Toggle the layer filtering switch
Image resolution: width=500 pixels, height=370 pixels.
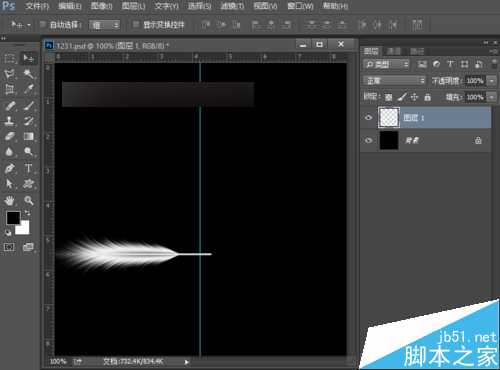coord(494,64)
